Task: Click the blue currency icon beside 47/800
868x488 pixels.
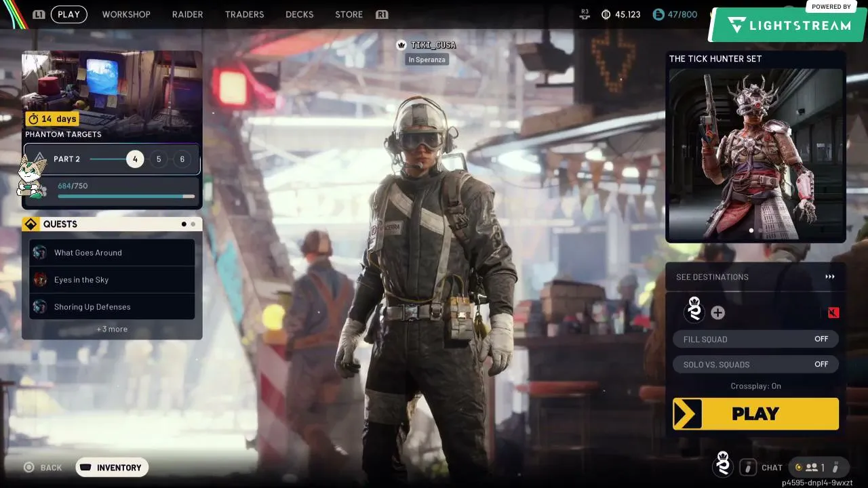Action: point(658,14)
